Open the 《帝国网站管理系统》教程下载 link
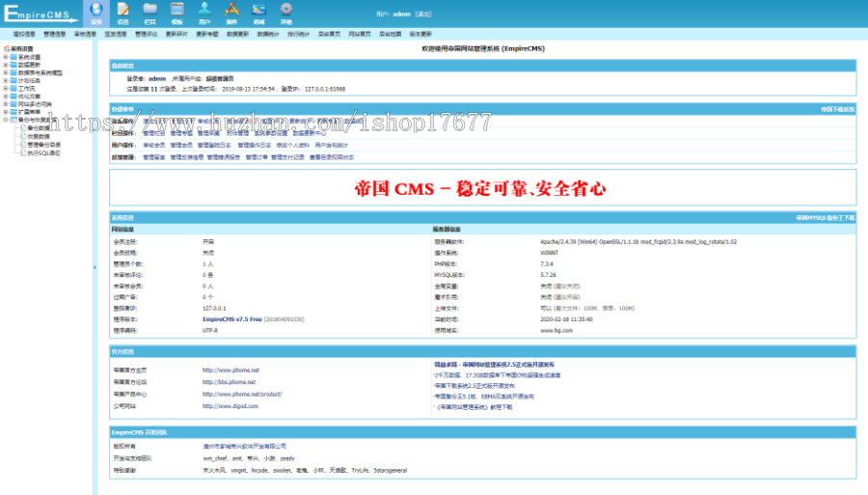868x495 pixels. [475, 407]
